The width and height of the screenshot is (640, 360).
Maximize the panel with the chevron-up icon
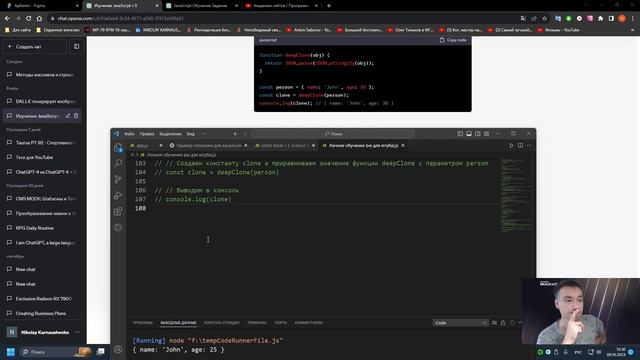click(x=520, y=323)
